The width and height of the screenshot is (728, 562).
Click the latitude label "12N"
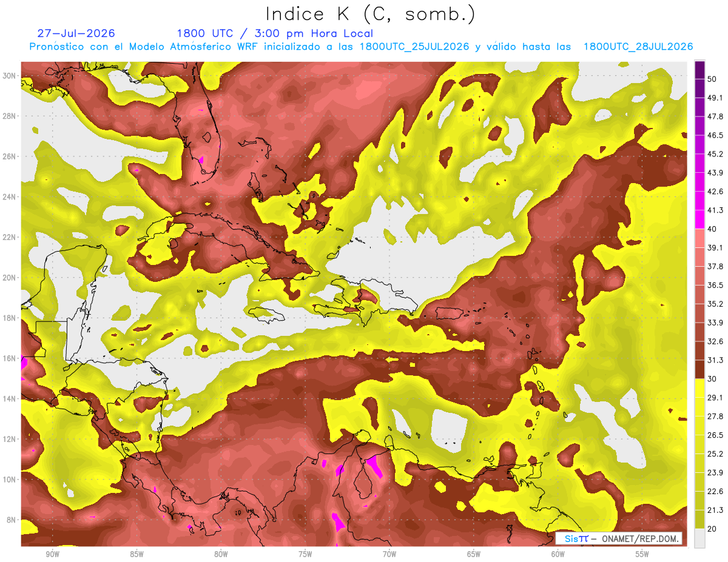pos(9,439)
